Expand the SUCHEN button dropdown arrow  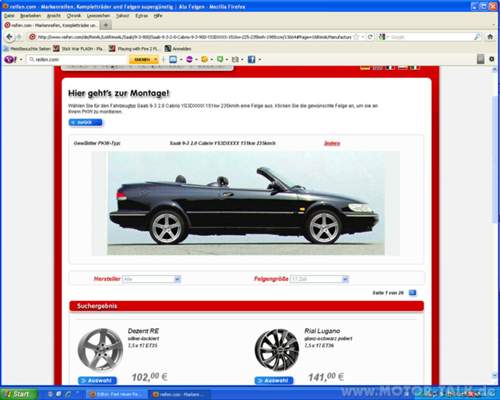click(x=155, y=59)
